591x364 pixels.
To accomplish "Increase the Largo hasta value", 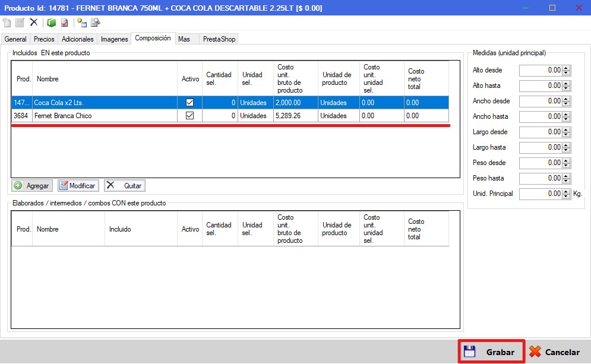I will click(566, 145).
